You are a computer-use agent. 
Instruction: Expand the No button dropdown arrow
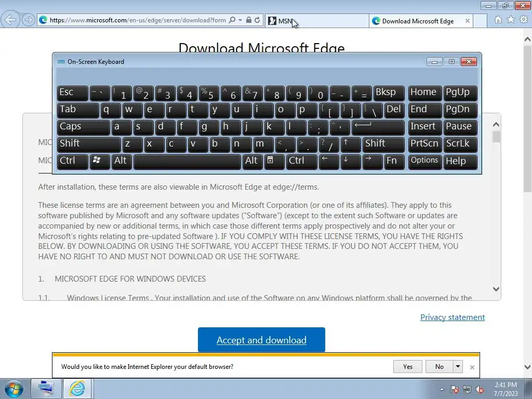(x=458, y=367)
